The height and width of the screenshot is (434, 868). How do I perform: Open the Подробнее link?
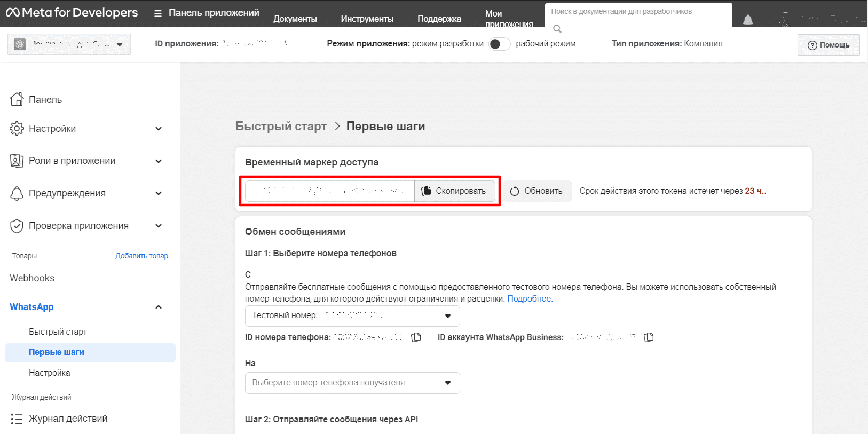pos(530,299)
